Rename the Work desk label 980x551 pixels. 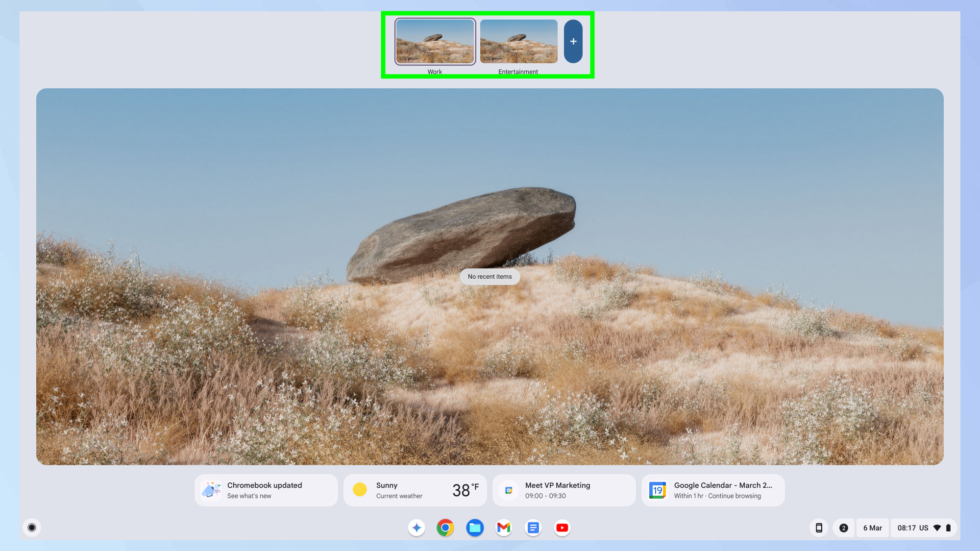point(435,72)
